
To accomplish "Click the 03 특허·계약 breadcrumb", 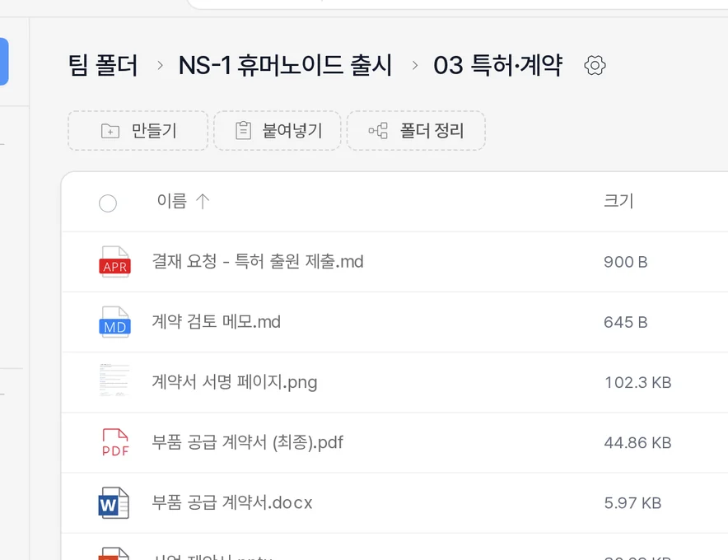I will click(x=497, y=65).
